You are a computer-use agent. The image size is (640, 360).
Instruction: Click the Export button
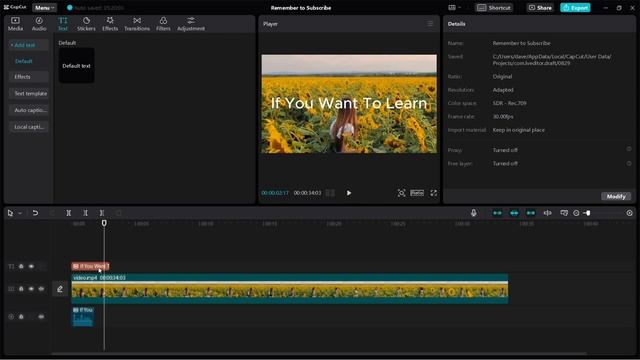coord(575,8)
